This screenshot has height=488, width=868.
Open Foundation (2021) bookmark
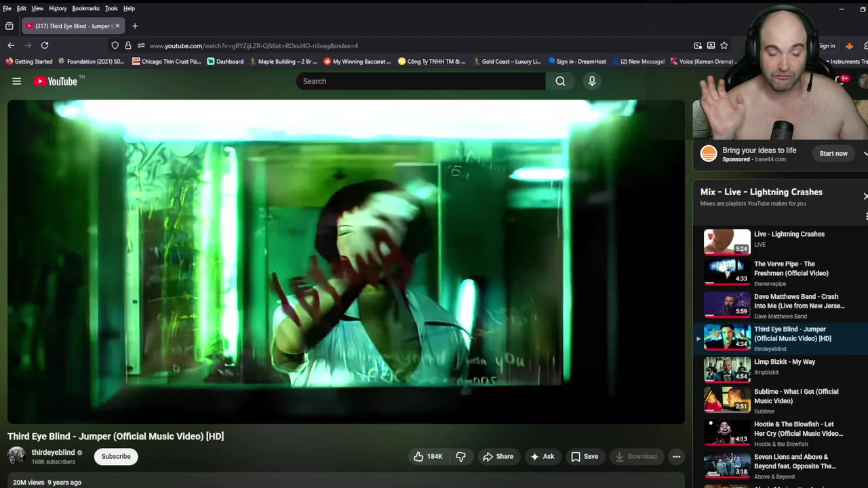[91, 62]
